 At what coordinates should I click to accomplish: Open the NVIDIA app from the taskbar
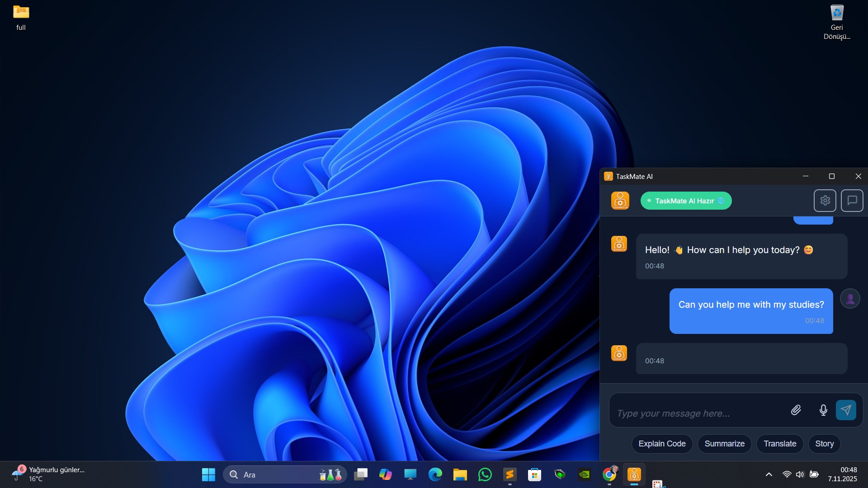(584, 474)
